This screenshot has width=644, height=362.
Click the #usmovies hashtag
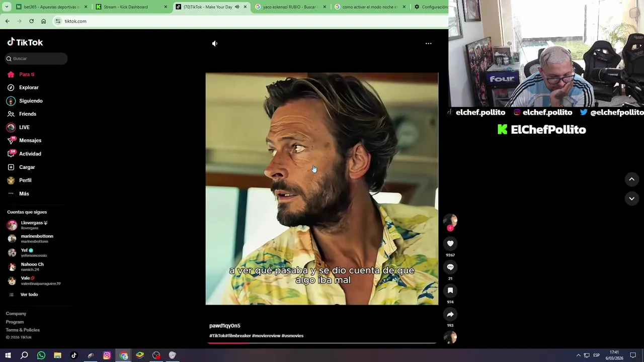(x=292, y=336)
